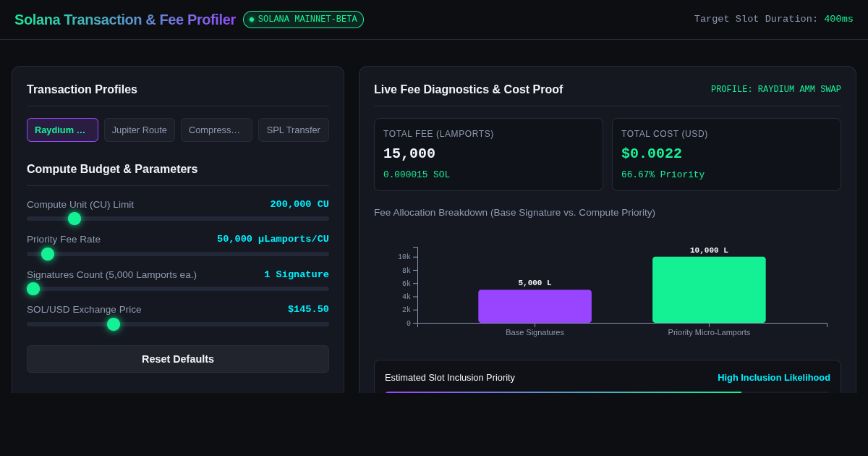Click the High Inclusion Likelihood label

point(774,378)
